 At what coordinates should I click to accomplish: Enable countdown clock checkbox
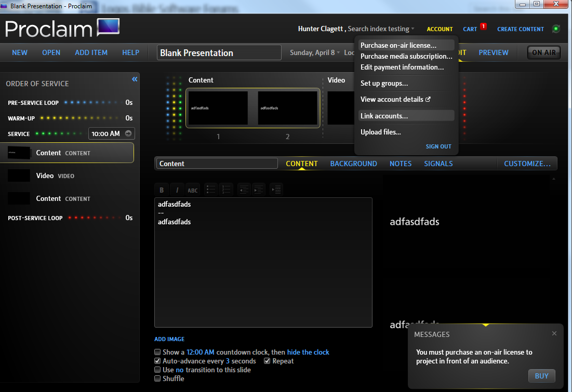pyautogui.click(x=157, y=352)
